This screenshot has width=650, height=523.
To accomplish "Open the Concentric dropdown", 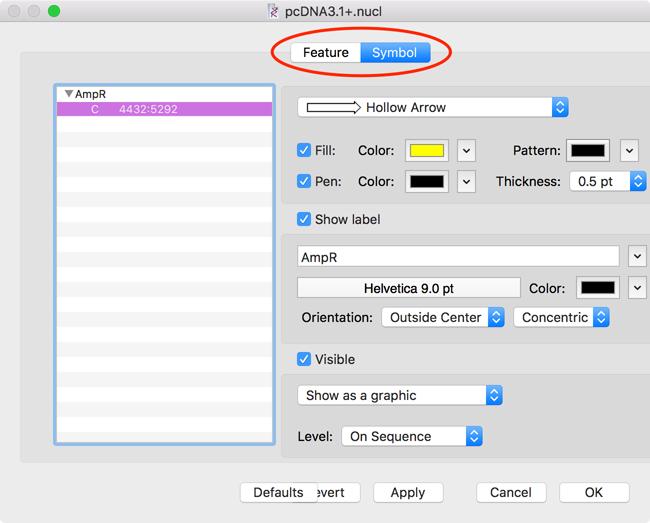I will [x=561, y=317].
